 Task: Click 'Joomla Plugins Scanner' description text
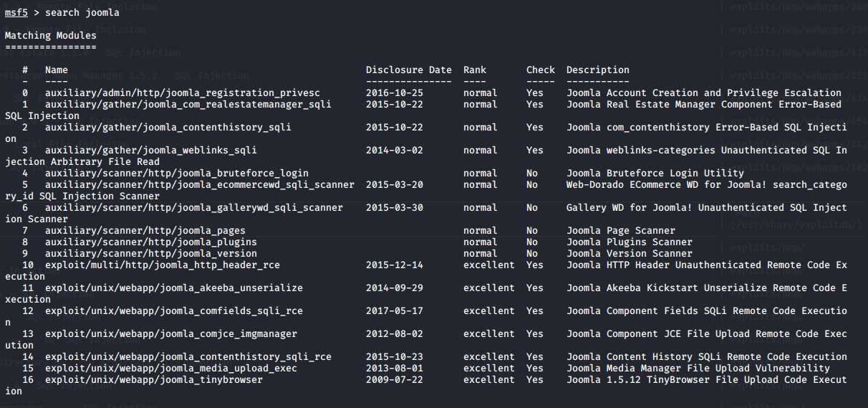630,242
